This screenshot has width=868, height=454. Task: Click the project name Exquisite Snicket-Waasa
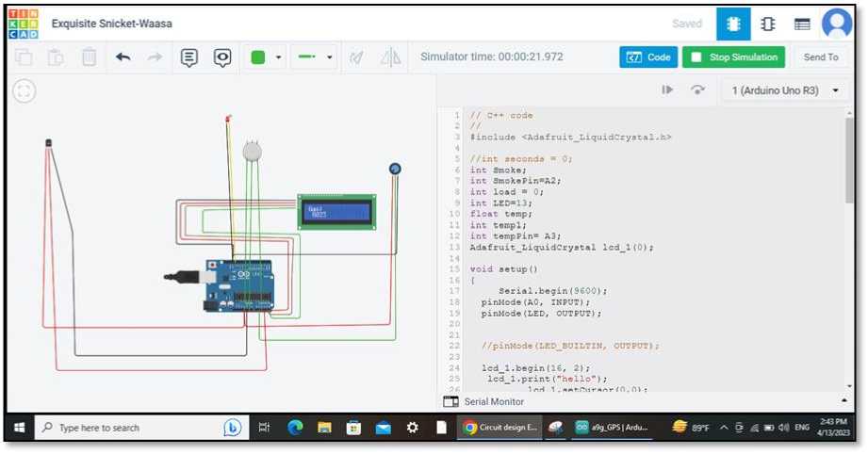click(111, 24)
